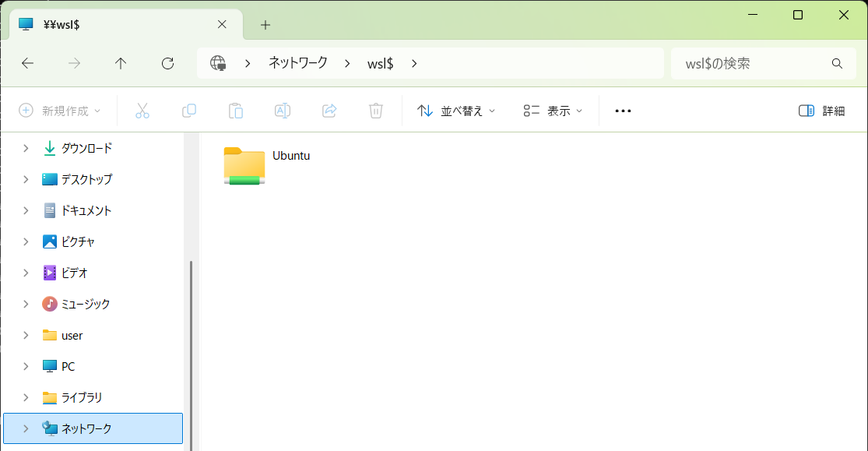Click the Up directory arrow
This screenshot has height=451, width=868.
click(121, 64)
